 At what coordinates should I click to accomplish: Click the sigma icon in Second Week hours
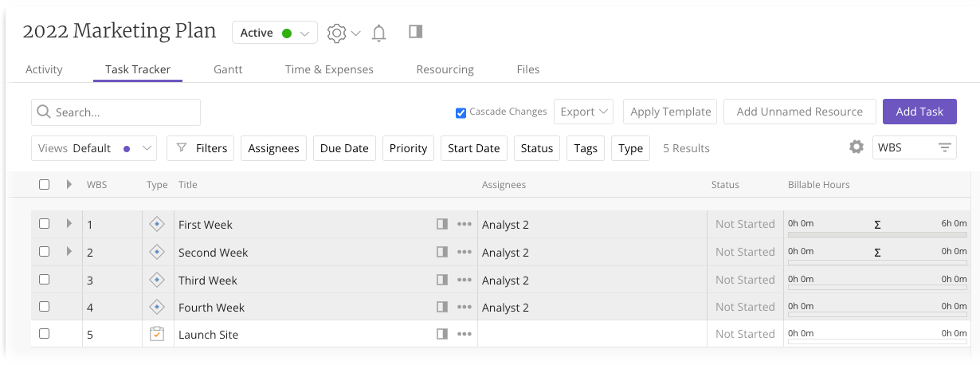click(877, 252)
